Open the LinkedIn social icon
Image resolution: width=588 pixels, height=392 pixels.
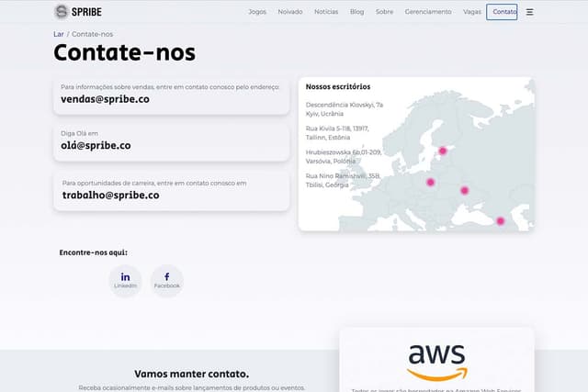click(125, 281)
